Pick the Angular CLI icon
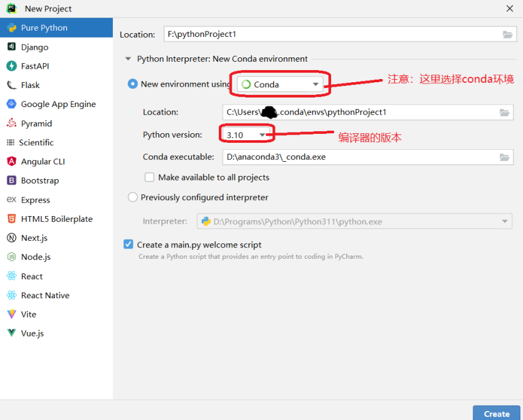The height and width of the screenshot is (420, 523). tap(11, 162)
